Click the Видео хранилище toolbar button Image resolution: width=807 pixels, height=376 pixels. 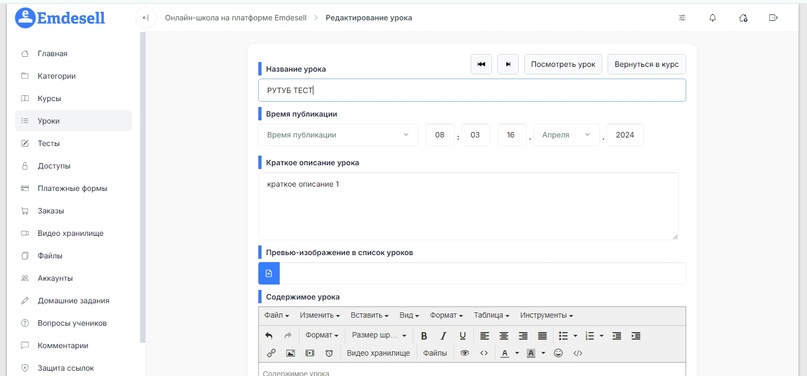coord(378,353)
